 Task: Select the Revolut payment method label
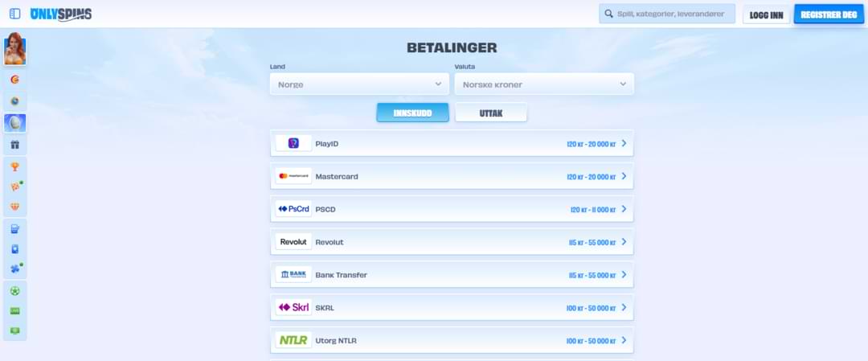click(x=330, y=242)
